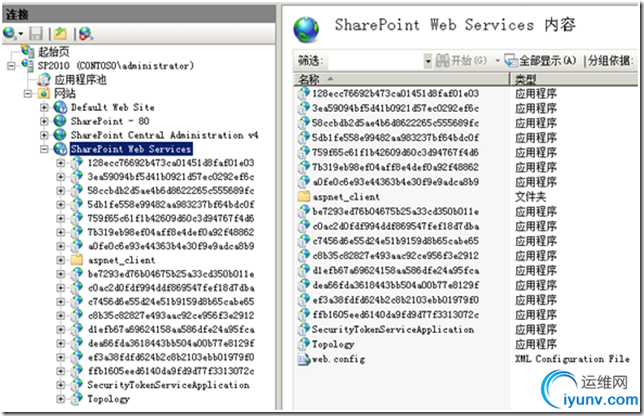Expand the SharePoint - 80 node
The height and width of the screenshot is (416, 644).
[x=44, y=122]
